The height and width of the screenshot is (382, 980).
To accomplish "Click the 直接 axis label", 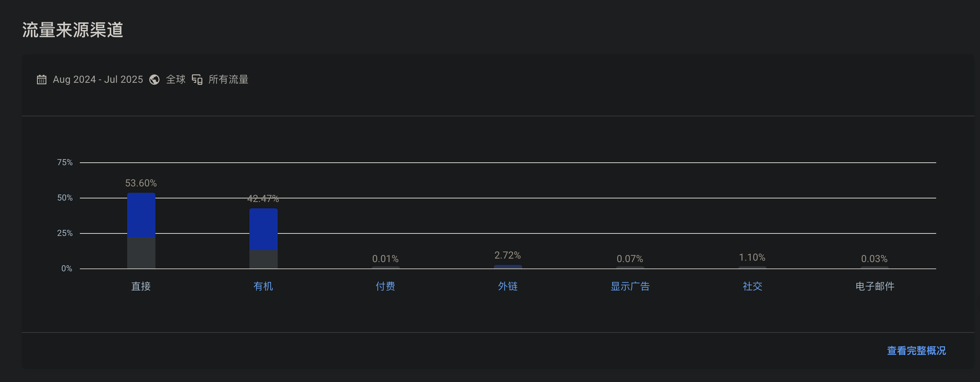I will pos(141,286).
